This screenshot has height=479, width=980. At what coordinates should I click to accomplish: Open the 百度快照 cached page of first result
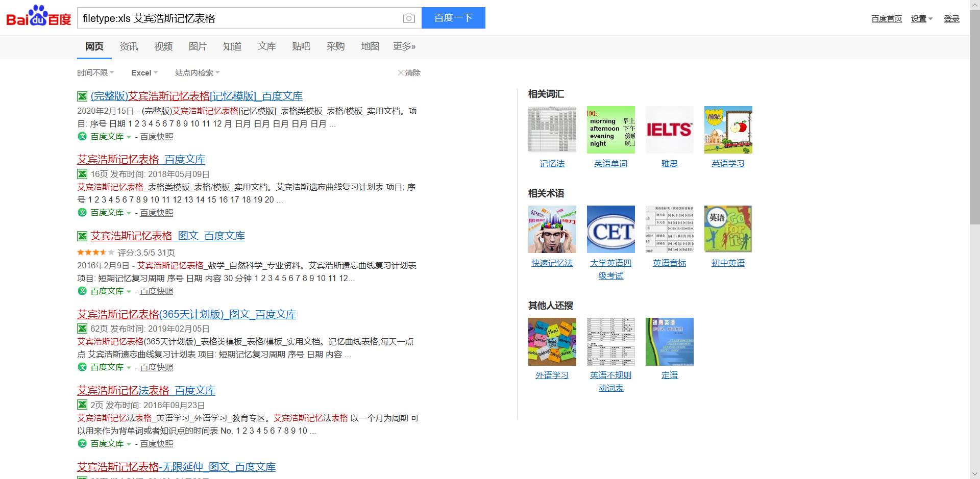point(156,136)
